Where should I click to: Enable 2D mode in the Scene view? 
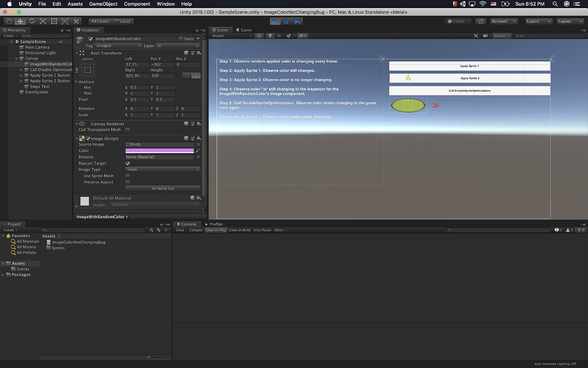pyautogui.click(x=260, y=35)
